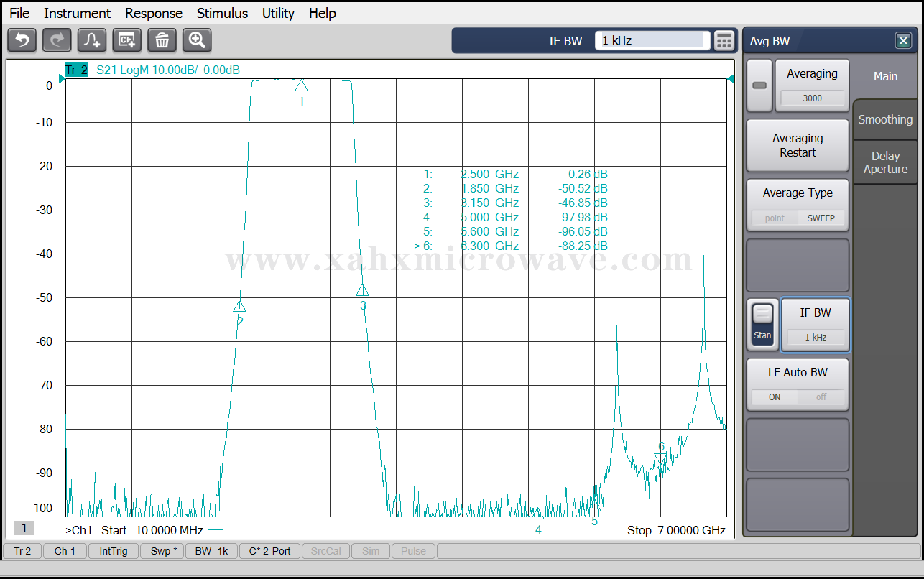Screen dimensions: 924x579
Task: Click the Swp * status bar button
Action: pos(162,551)
